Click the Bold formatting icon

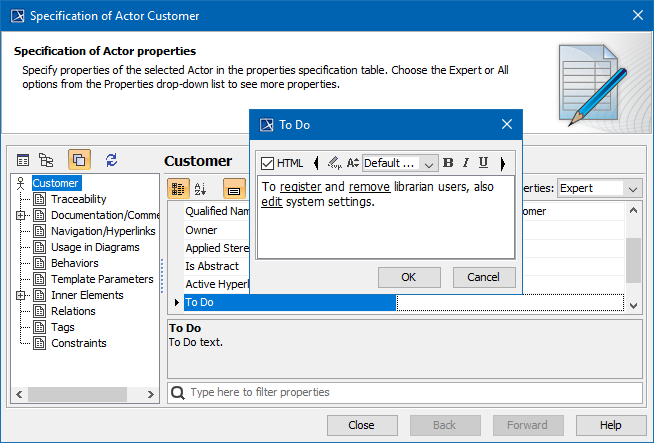pos(448,163)
